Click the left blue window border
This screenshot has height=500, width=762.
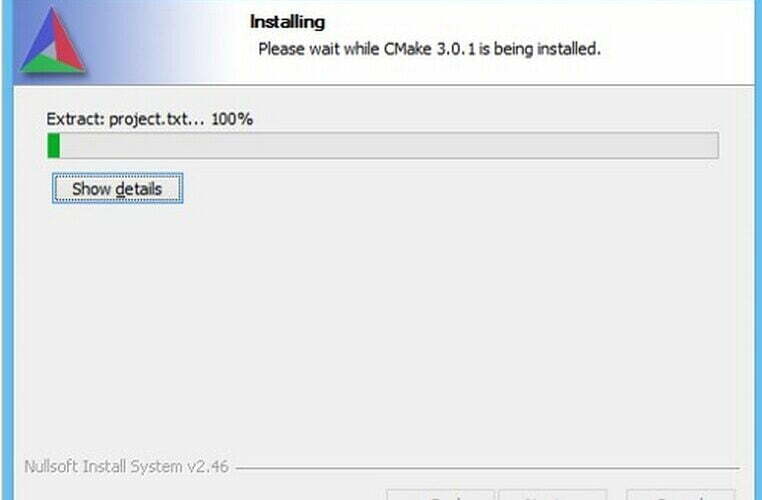click(x=7, y=250)
